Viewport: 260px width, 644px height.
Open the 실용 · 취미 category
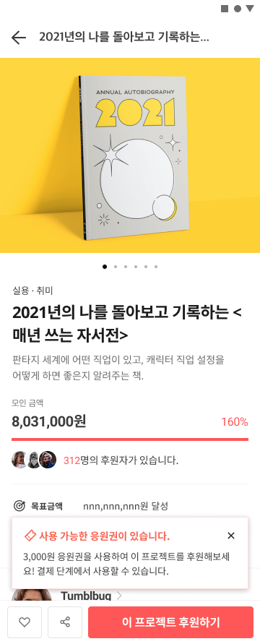pyautogui.click(x=32, y=291)
